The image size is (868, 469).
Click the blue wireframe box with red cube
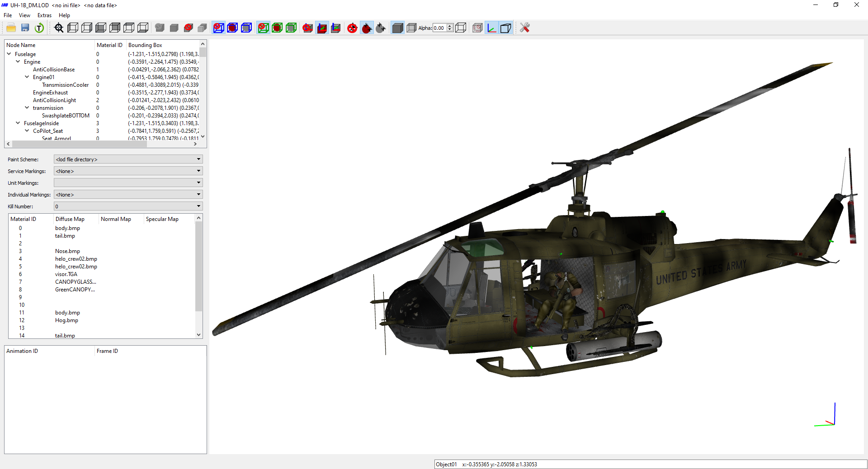tap(232, 28)
